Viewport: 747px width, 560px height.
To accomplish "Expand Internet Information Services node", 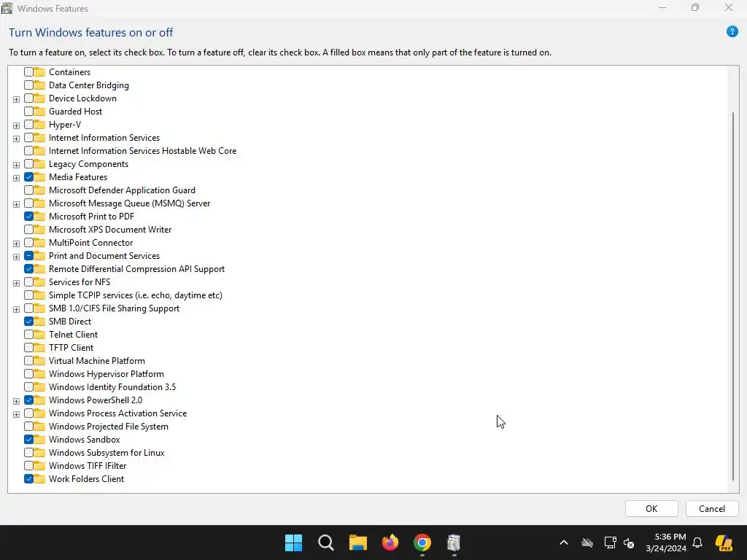I will pos(16,139).
